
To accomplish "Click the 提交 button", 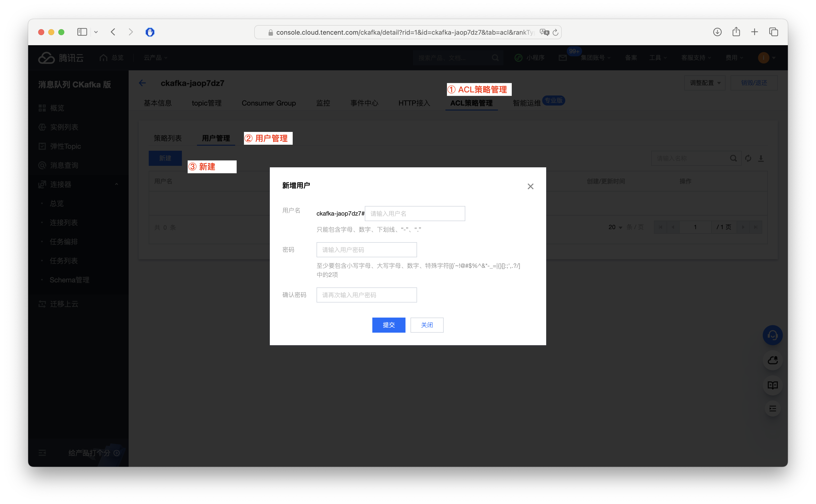I will 388,325.
